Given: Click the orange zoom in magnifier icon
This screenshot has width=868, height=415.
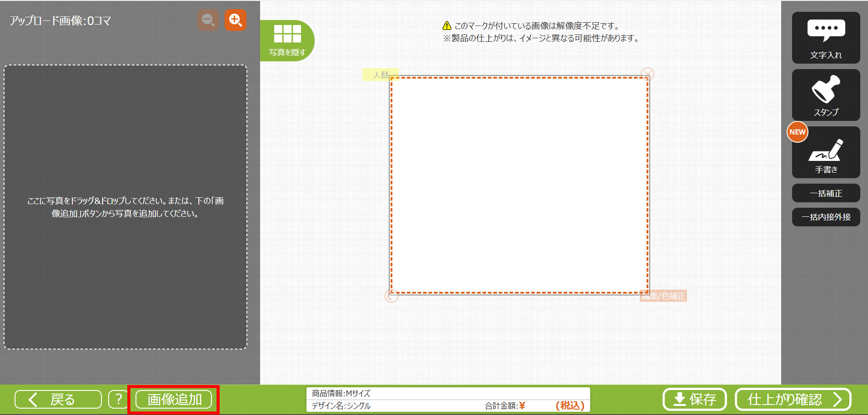Looking at the screenshot, I should click(236, 20).
